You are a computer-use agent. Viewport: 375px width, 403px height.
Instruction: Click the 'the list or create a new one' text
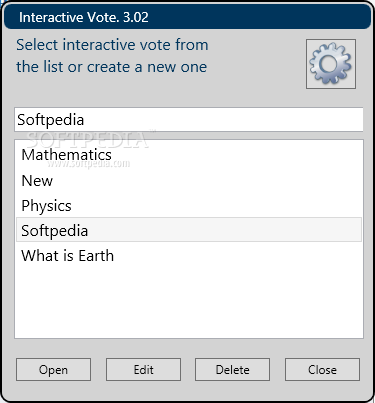point(112,67)
